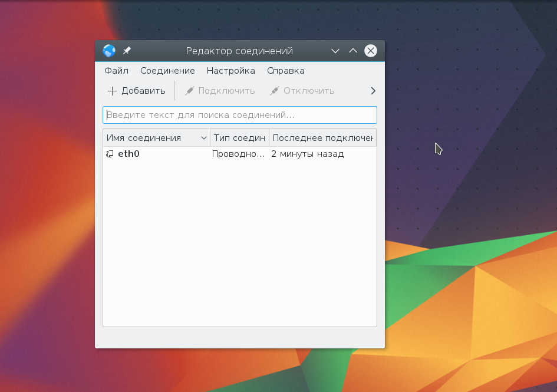Viewport: 557px width, 392px height.
Task: Open the Настройка menu
Action: click(230, 71)
